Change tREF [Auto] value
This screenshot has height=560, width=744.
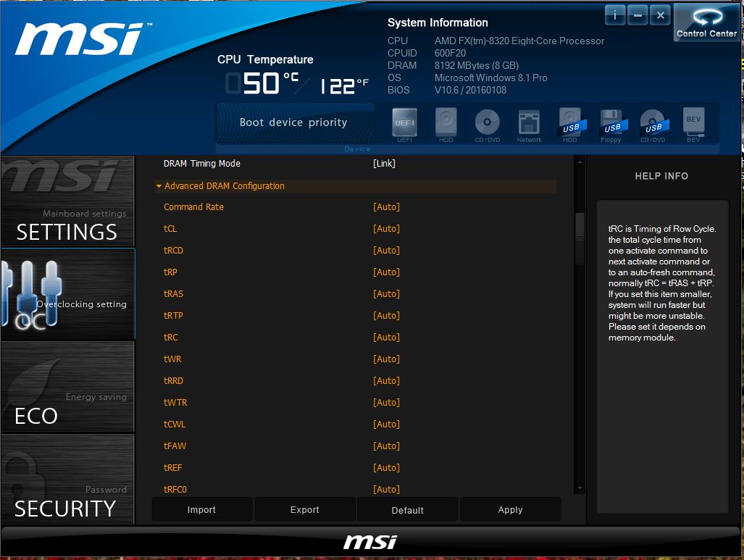tap(386, 467)
